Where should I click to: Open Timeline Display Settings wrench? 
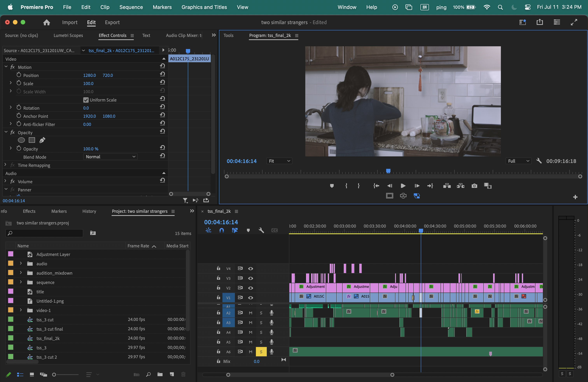tap(261, 230)
